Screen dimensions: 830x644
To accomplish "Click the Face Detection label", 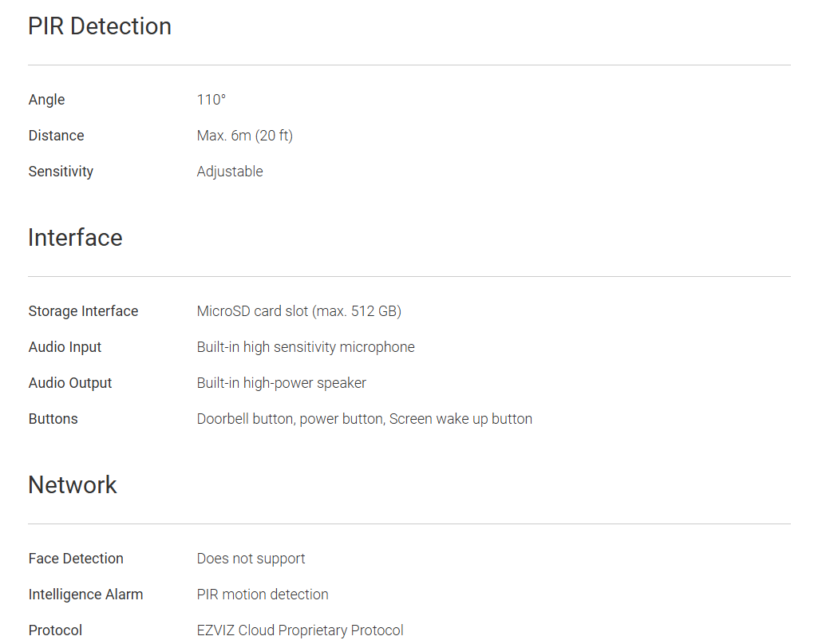I will 76,559.
